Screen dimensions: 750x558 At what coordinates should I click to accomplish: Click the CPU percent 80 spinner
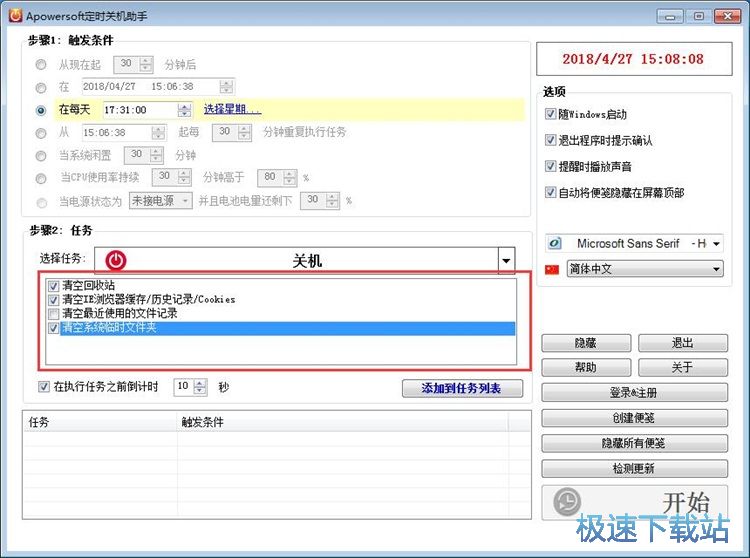point(289,178)
